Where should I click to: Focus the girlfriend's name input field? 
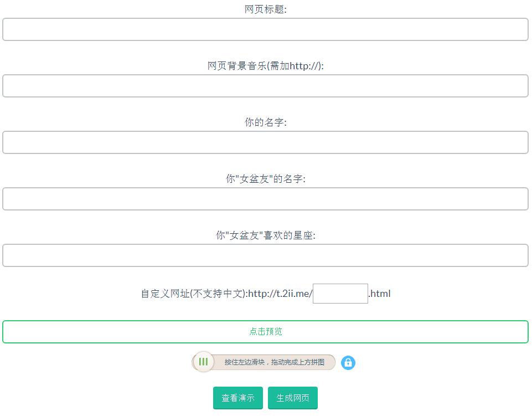[x=265, y=199]
